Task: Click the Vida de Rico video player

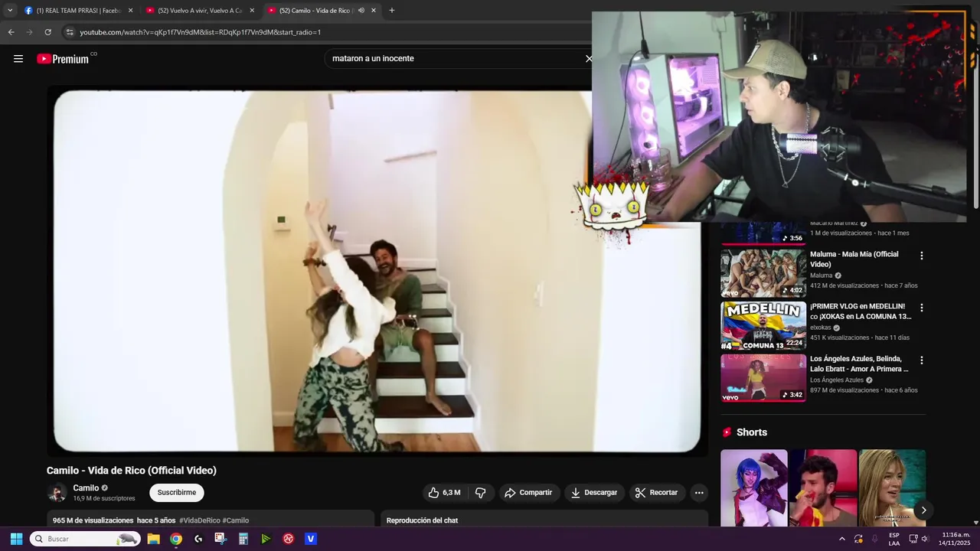Action: point(377,271)
